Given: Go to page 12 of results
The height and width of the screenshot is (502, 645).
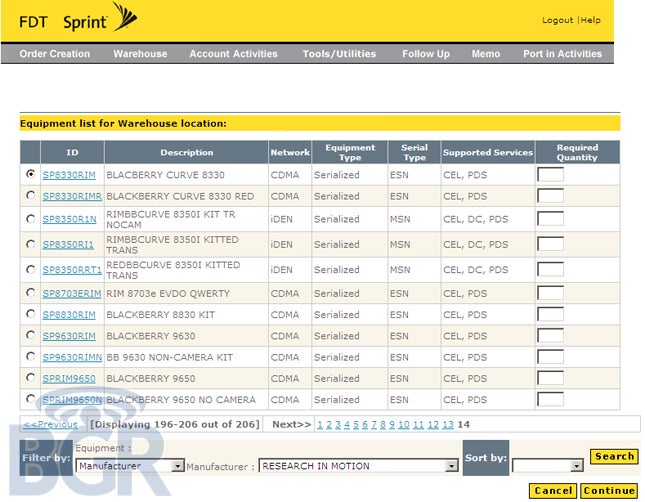Looking at the screenshot, I should 433,424.
